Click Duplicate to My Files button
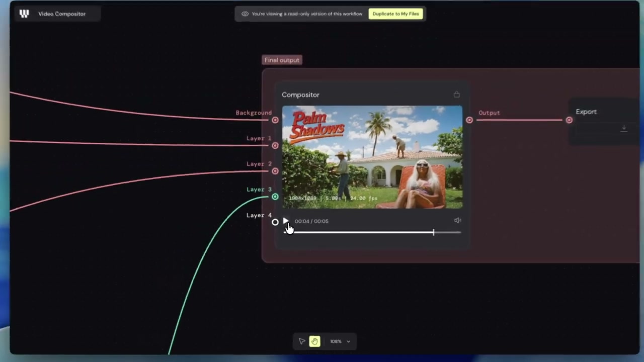 [x=396, y=14]
